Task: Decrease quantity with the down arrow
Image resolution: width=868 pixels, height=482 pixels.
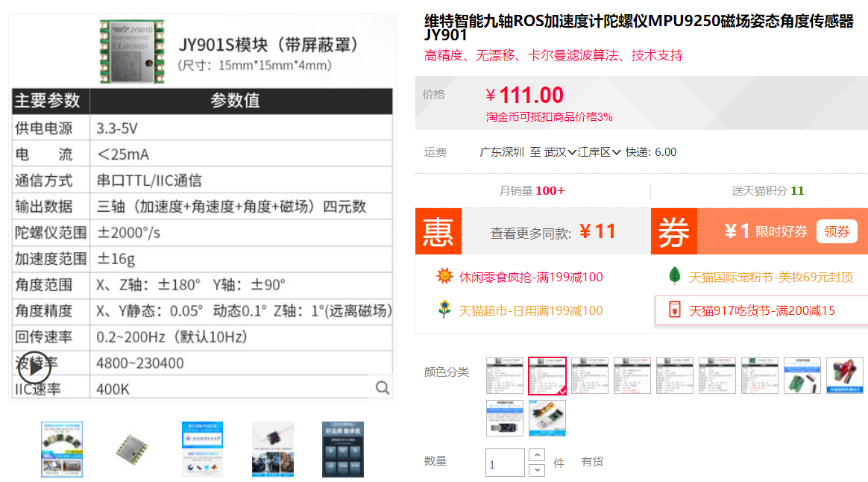Action: [537, 470]
